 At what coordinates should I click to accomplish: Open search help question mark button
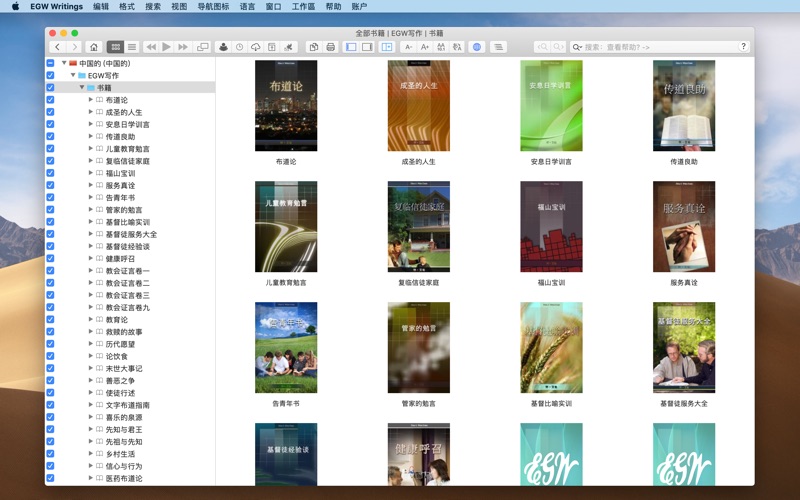click(743, 46)
